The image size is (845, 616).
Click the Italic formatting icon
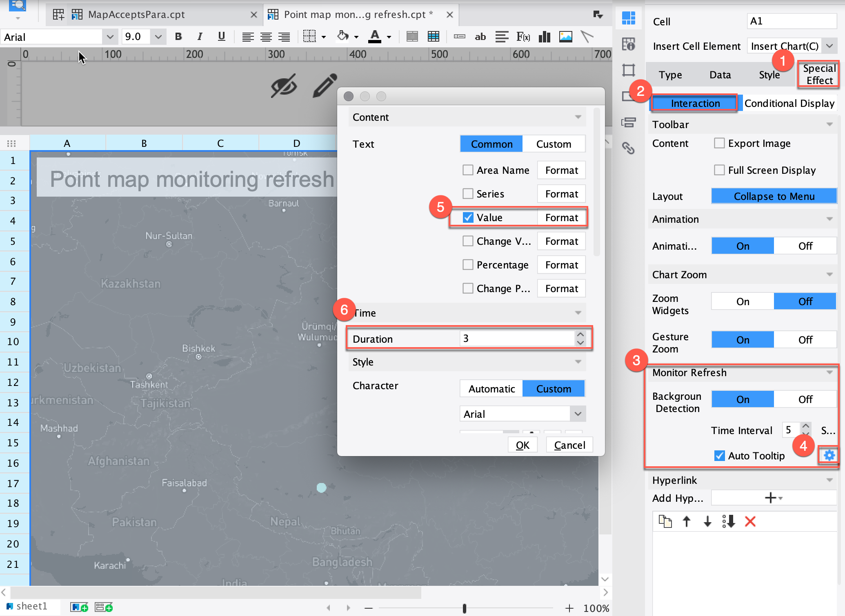pos(200,37)
